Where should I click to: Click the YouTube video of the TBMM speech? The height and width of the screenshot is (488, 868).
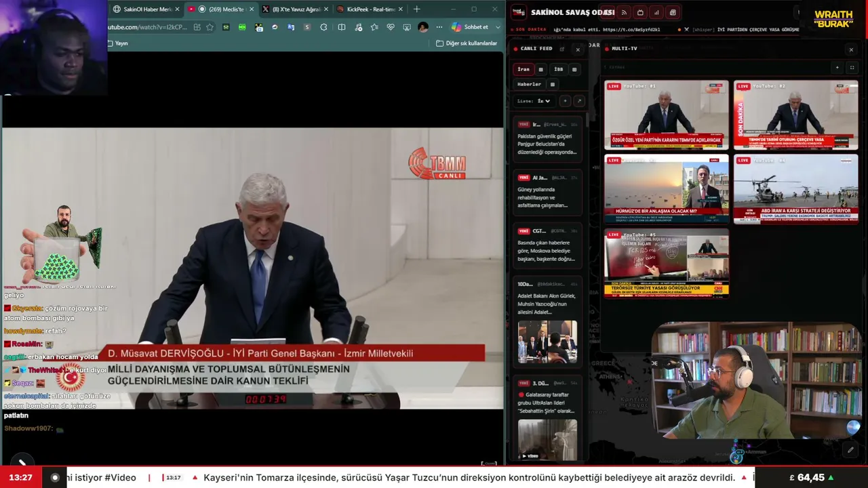(x=252, y=268)
